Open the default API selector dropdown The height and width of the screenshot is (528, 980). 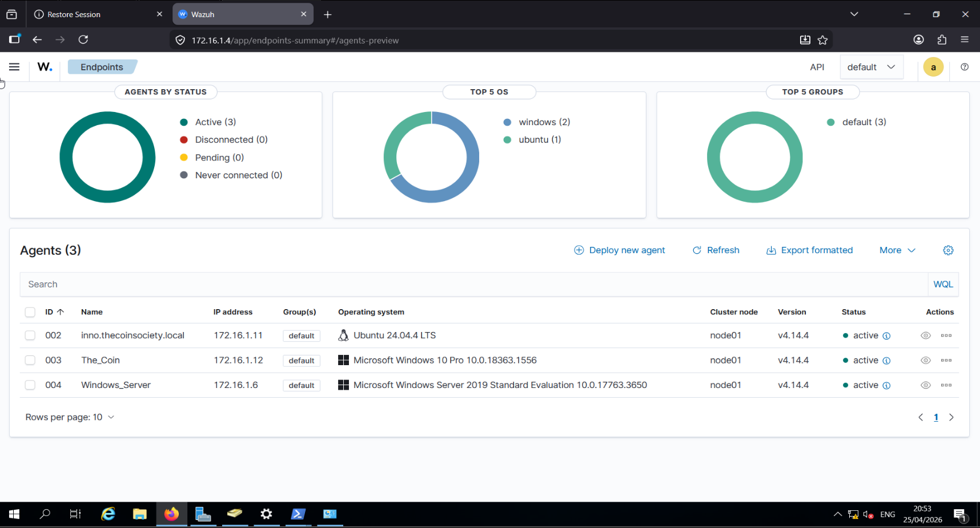tap(871, 67)
